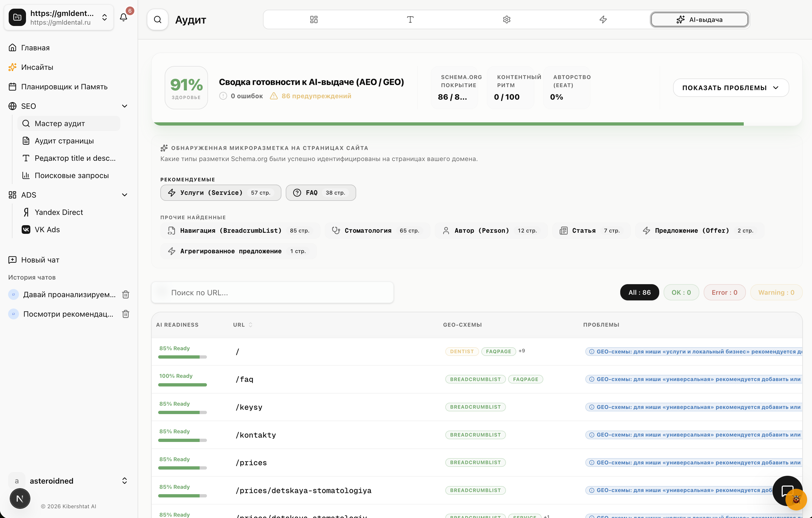The image size is (812, 518).
Task: Open Поисковые запросы
Action: [69, 175]
